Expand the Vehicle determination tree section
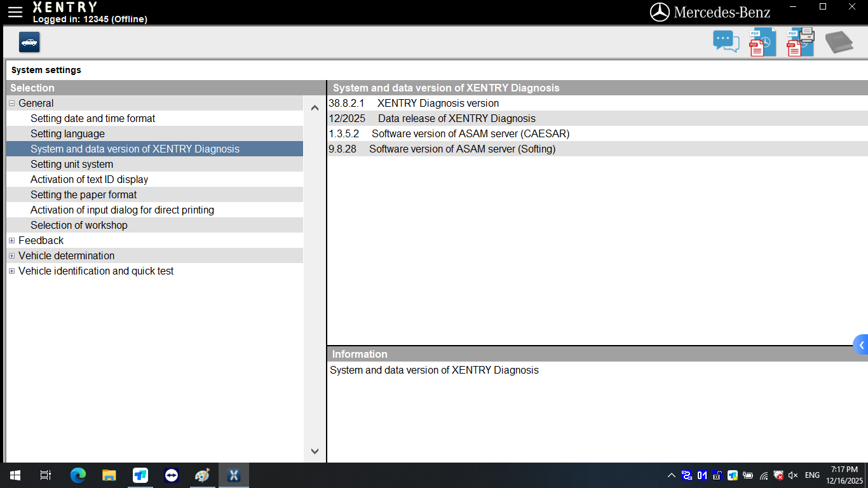Screen dimensions: 868x488 (11, 255)
